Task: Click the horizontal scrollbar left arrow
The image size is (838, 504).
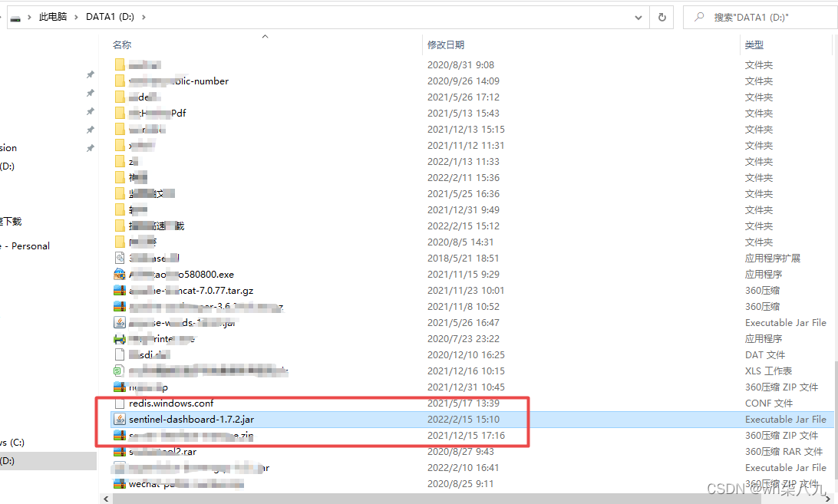Action: pos(107,499)
